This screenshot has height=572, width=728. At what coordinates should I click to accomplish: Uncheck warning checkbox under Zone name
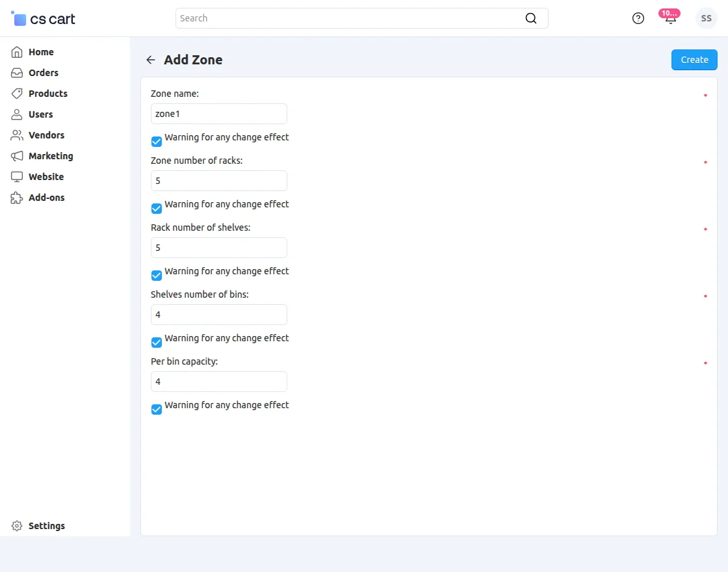tap(157, 142)
